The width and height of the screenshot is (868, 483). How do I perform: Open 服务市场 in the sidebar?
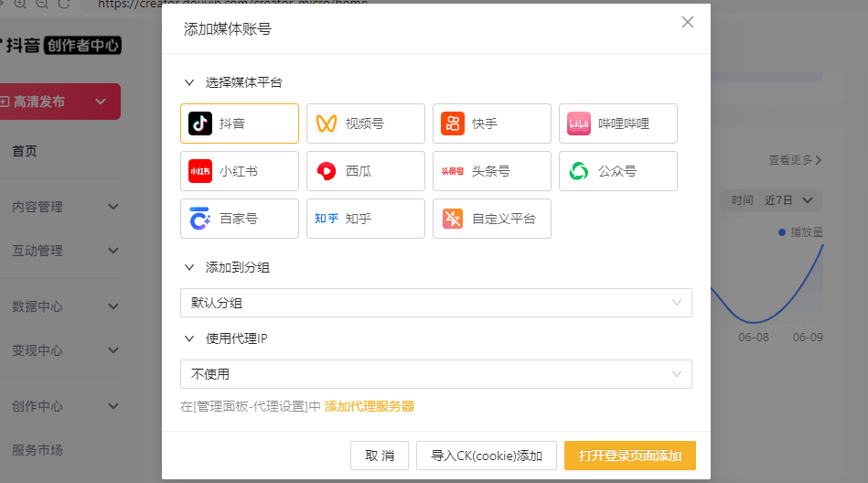pos(38,450)
